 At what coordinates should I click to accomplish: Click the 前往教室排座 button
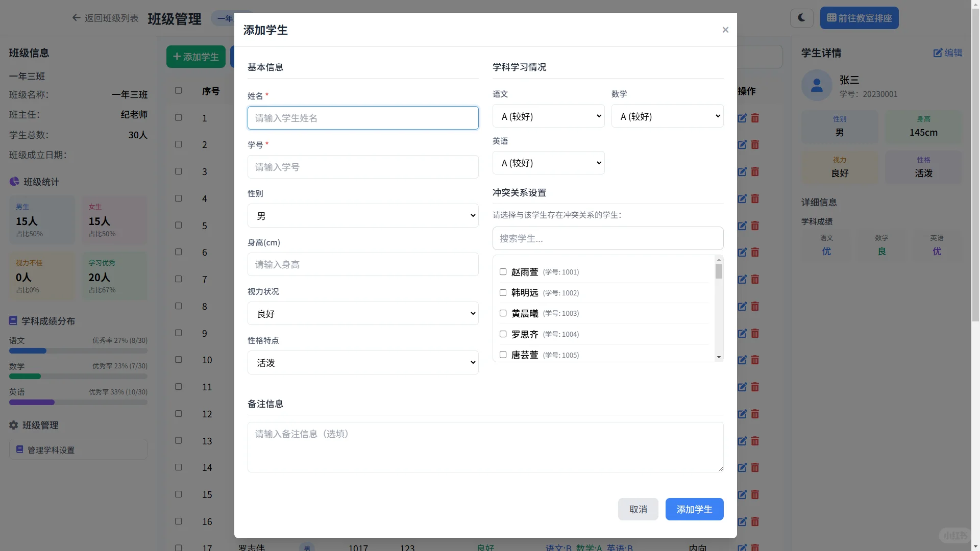(x=859, y=18)
